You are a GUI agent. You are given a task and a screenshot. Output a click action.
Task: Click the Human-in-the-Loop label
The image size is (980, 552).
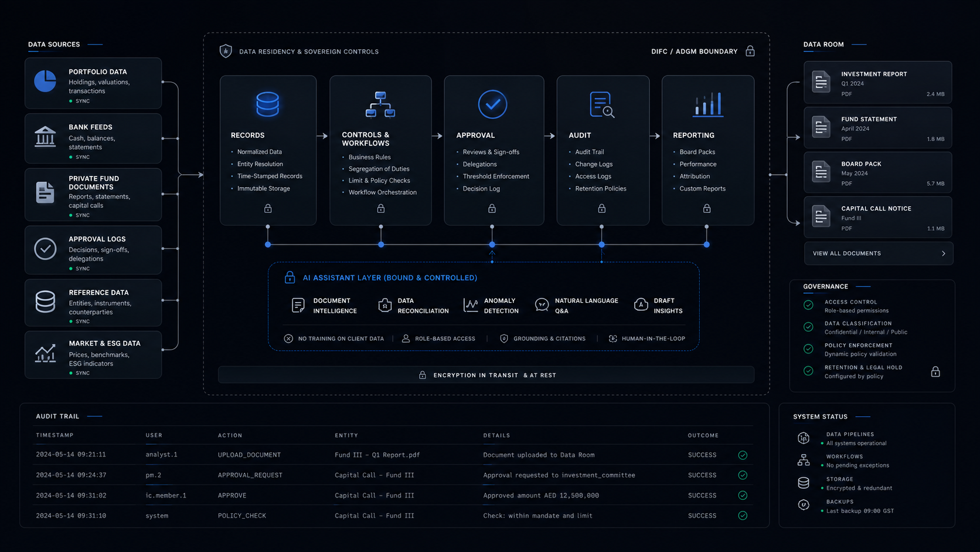tap(653, 338)
